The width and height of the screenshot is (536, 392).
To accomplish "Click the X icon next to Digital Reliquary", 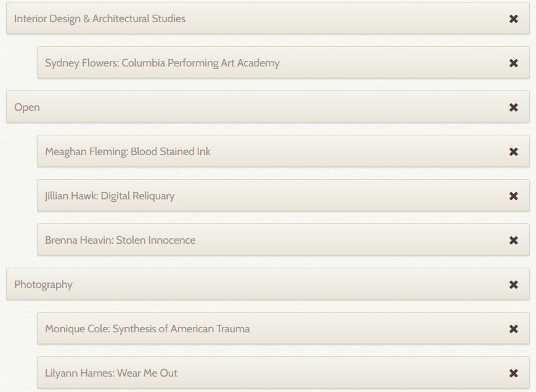I will [513, 196].
